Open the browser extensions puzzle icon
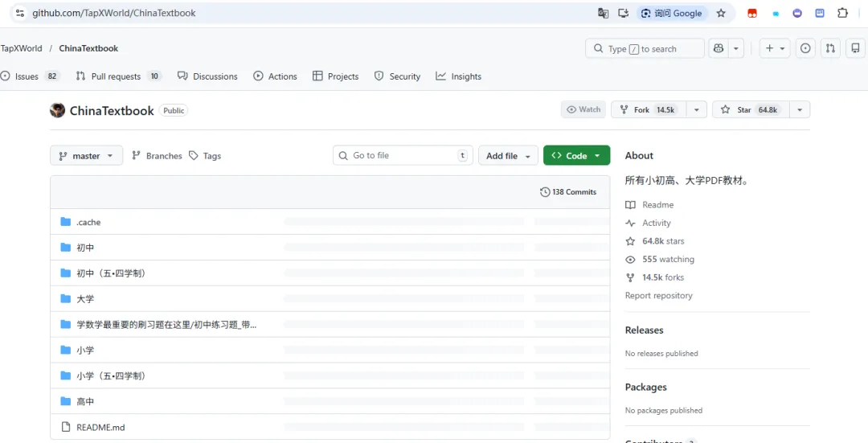868x443 pixels. tap(842, 14)
